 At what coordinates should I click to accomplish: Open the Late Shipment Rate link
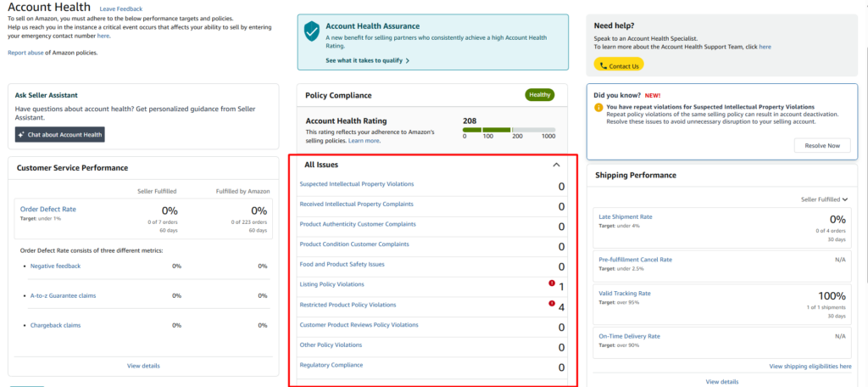click(626, 216)
